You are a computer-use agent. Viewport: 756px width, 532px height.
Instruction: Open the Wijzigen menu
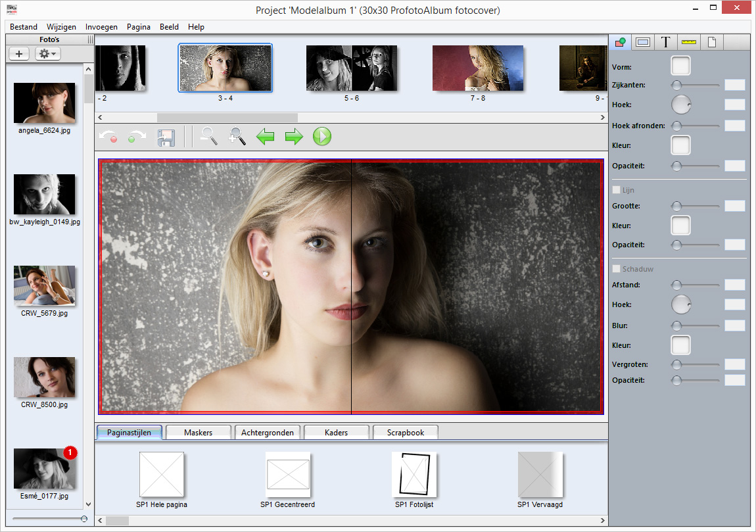tap(61, 27)
